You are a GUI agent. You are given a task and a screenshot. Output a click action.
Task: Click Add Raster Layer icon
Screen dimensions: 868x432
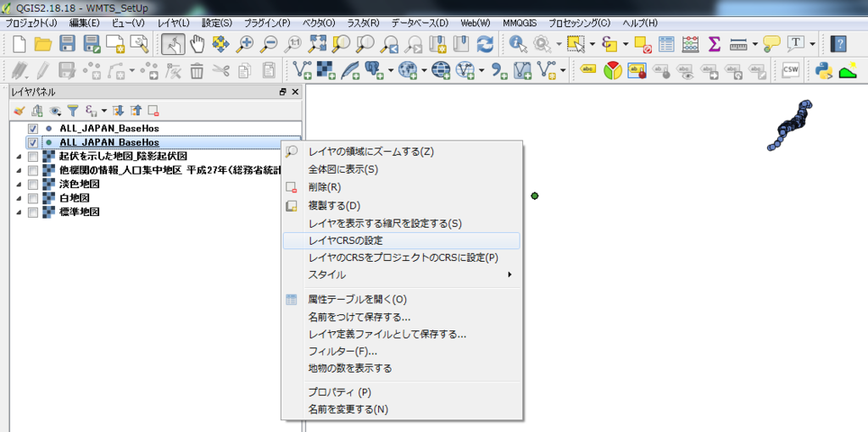pos(326,70)
